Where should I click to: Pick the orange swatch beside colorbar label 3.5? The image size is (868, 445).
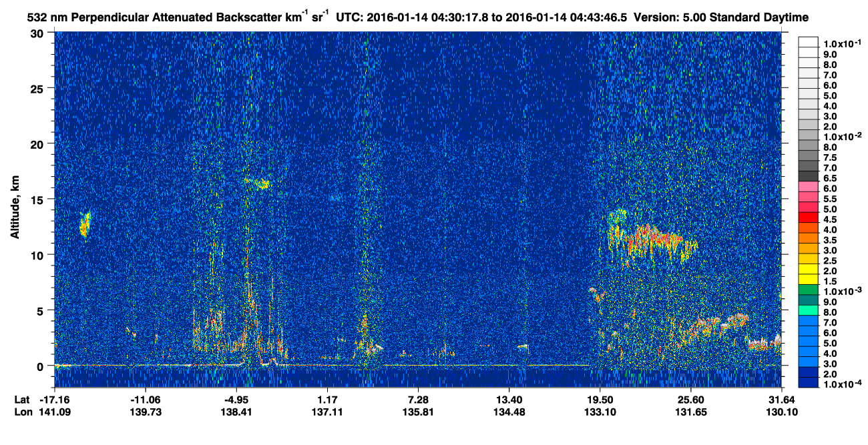point(808,240)
